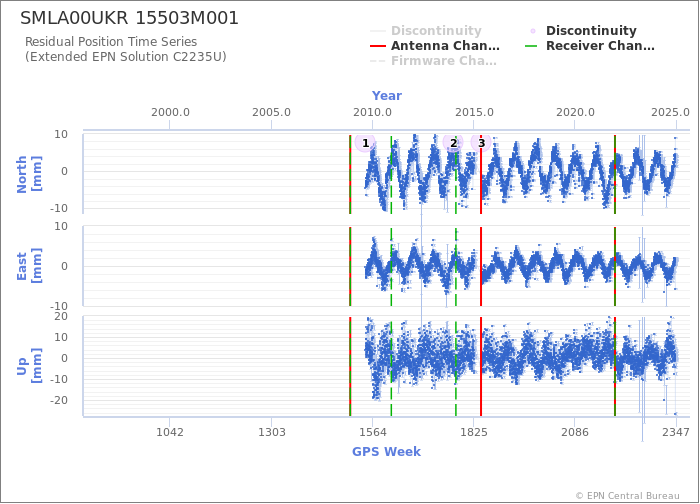700x504 pixels.
Task: Toggle the active Discontinuity marker legend item
Action: click(582, 31)
